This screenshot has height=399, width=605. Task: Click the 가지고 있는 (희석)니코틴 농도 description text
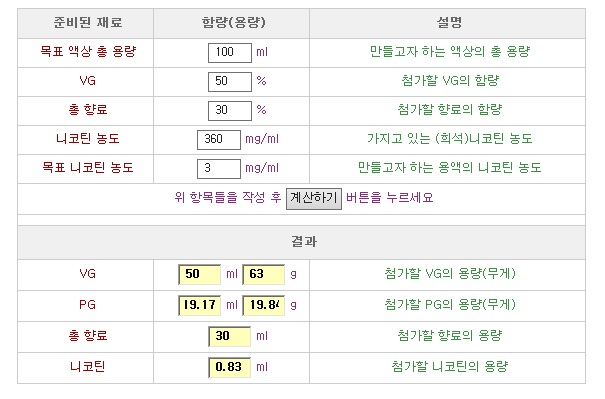coord(450,139)
